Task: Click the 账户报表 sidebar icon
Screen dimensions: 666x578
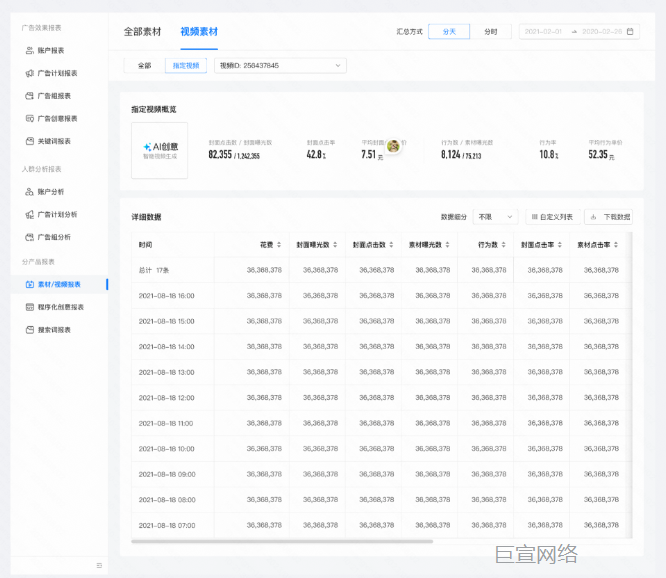Action: [29, 50]
